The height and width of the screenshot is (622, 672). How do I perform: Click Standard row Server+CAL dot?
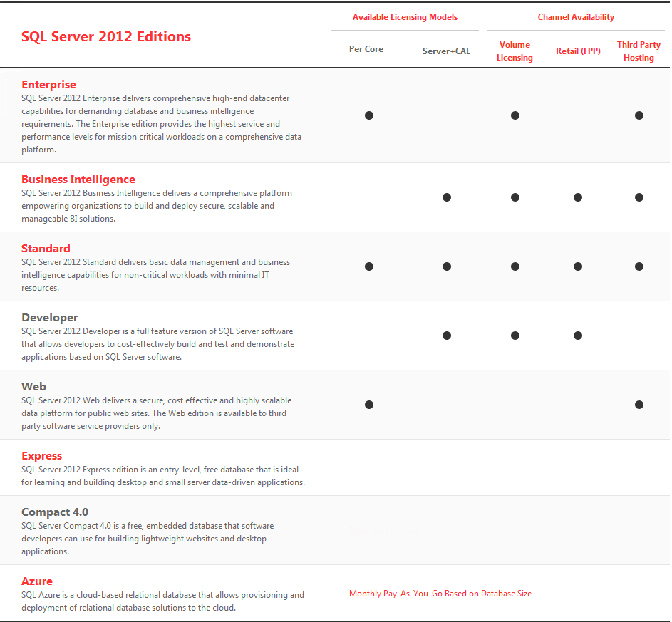(447, 266)
